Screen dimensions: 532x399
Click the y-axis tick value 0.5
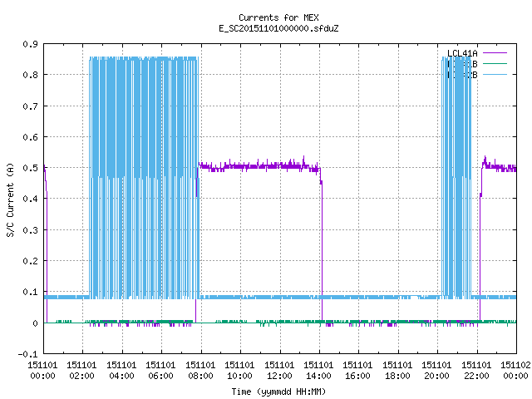pyautogui.click(x=30, y=168)
